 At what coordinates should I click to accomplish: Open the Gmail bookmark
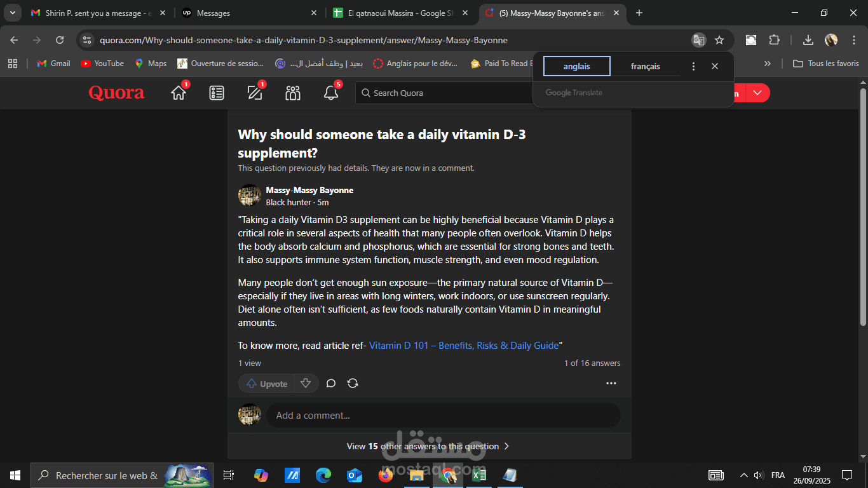coord(53,64)
